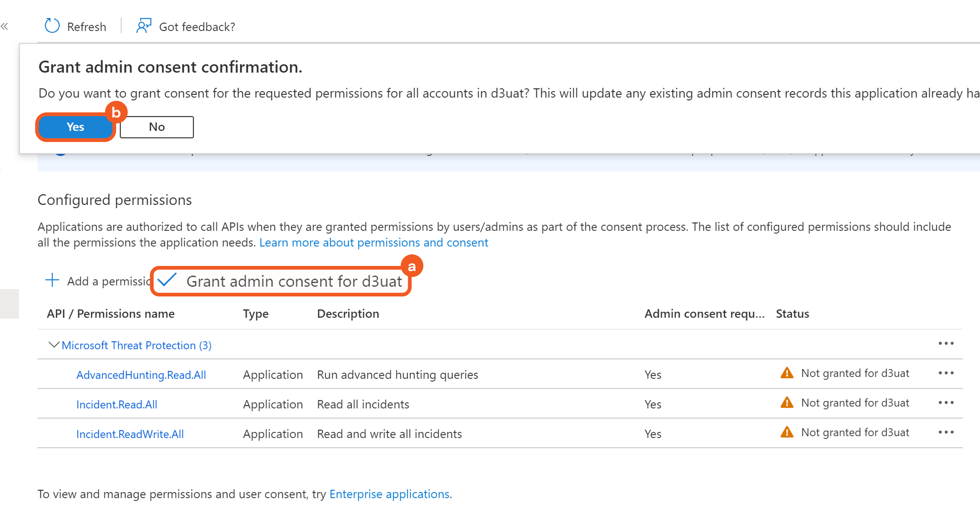Sort by the Status column header
This screenshot has height=518, width=980.
click(792, 314)
